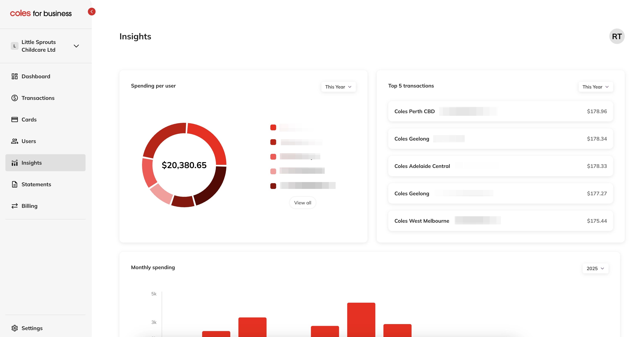Image resolution: width=644 pixels, height=337 pixels.
Task: Open the Dashboard menu item
Action: (45, 76)
